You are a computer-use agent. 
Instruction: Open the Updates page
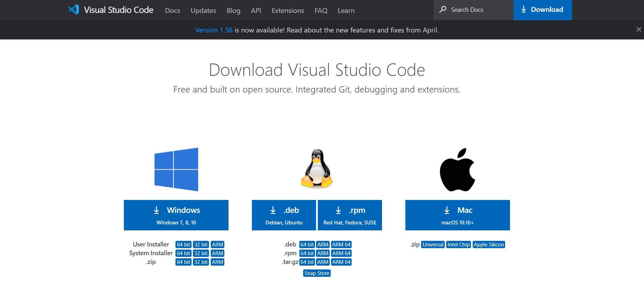click(x=203, y=10)
